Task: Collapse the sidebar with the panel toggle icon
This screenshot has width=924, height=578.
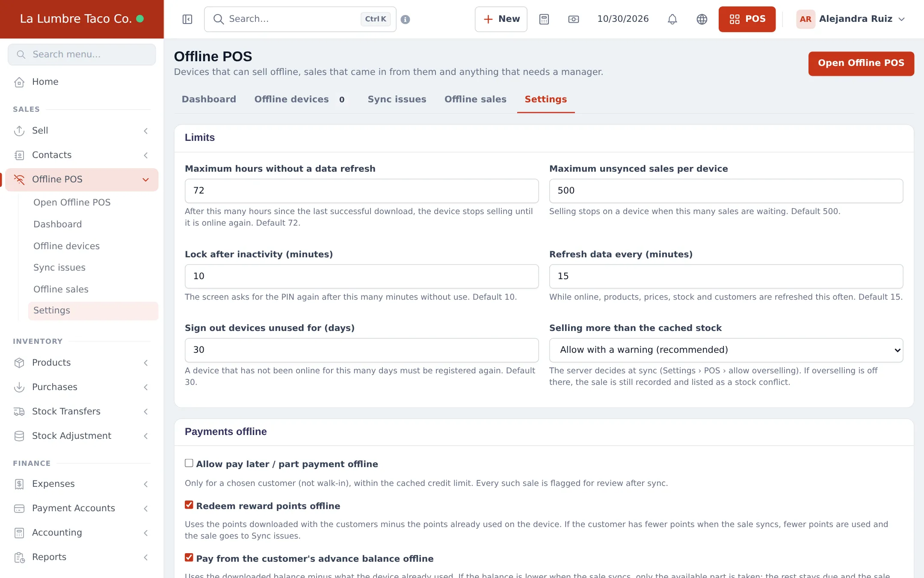Action: pyautogui.click(x=187, y=19)
